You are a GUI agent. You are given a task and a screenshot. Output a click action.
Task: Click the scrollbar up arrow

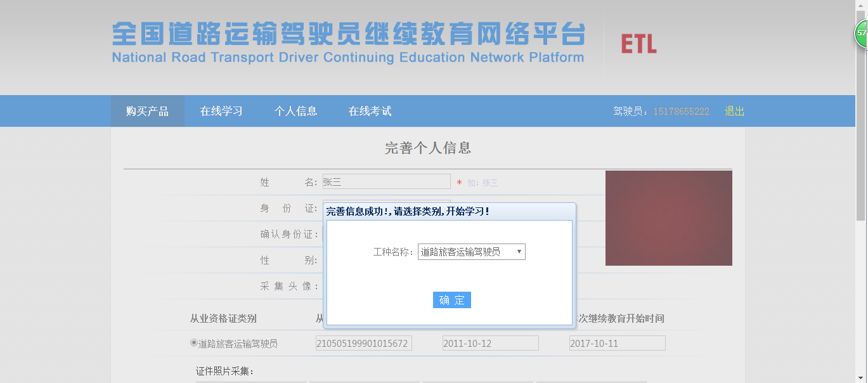[861, 5]
